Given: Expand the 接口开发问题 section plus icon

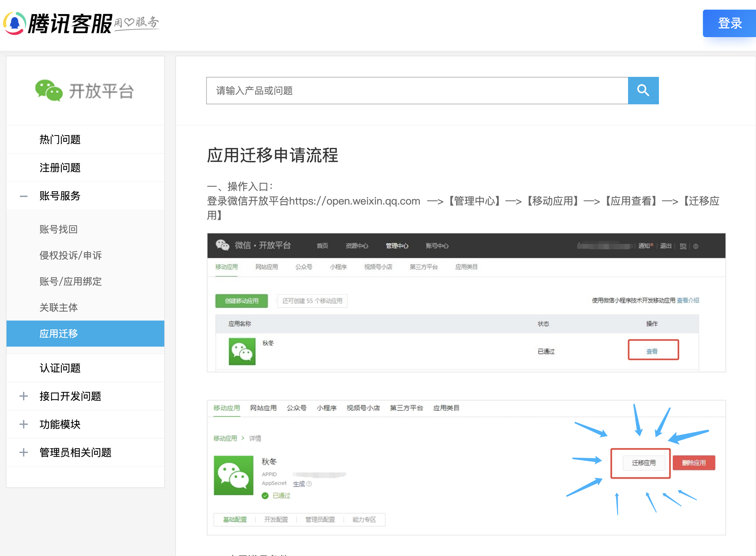Looking at the screenshot, I should pyautogui.click(x=24, y=396).
